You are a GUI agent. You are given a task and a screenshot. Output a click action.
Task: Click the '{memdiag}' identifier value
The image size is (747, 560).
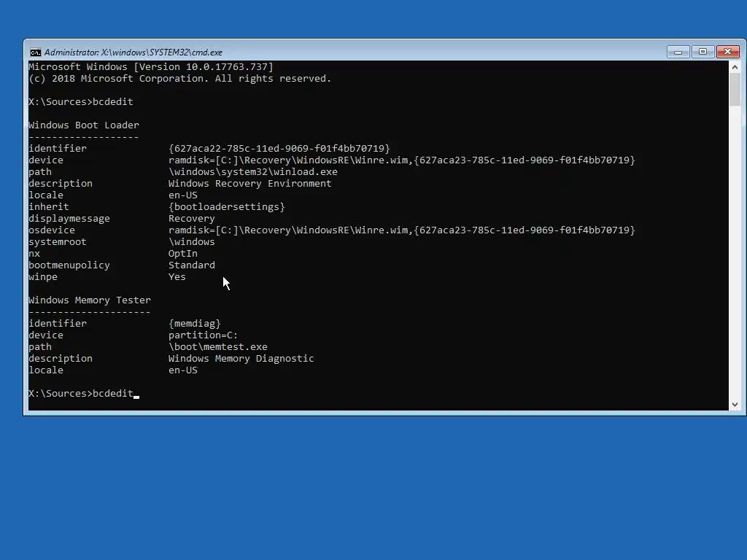(x=194, y=324)
